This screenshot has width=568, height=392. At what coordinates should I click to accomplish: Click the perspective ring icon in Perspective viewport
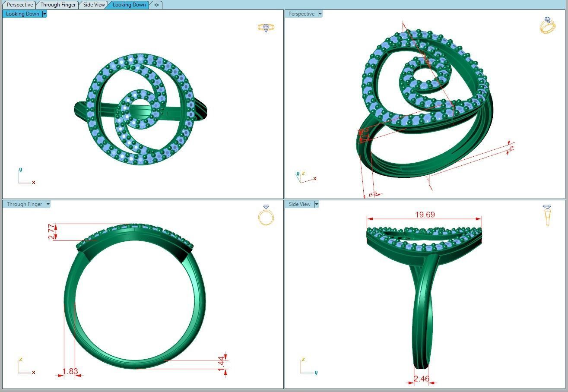pyautogui.click(x=548, y=25)
